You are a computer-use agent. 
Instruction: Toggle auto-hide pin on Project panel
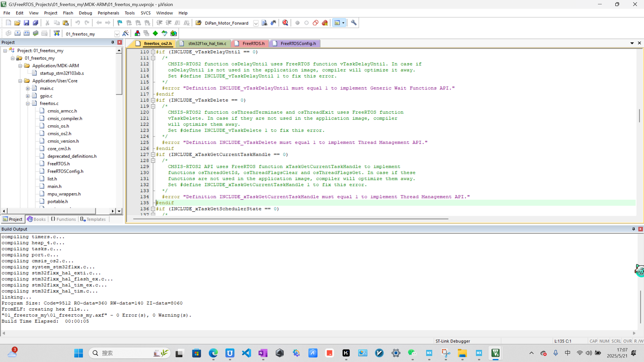click(x=112, y=42)
